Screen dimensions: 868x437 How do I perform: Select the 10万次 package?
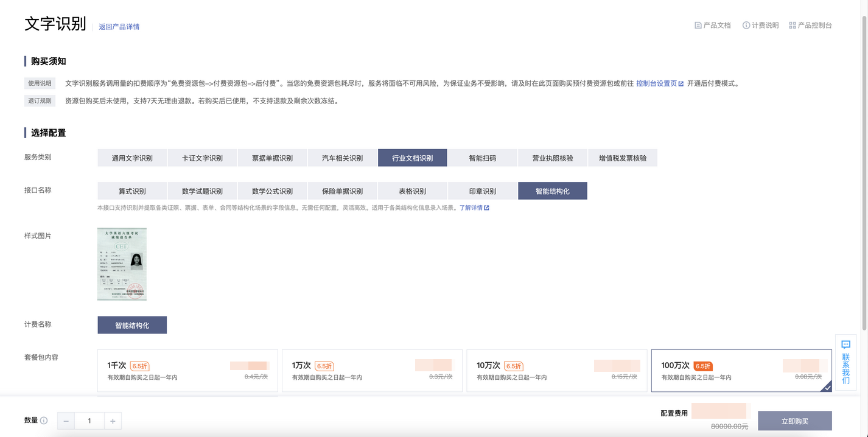(557, 371)
